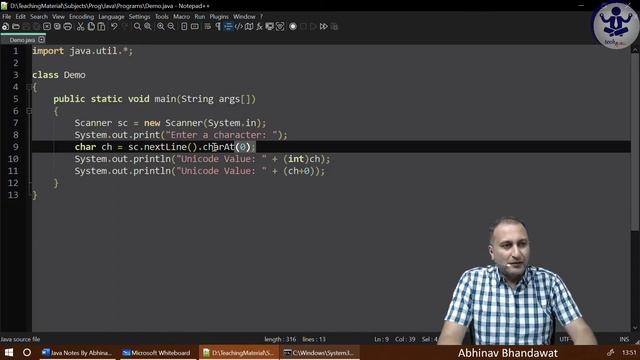The image size is (640, 360).
Task: Open the Window menu
Action: coord(244,17)
